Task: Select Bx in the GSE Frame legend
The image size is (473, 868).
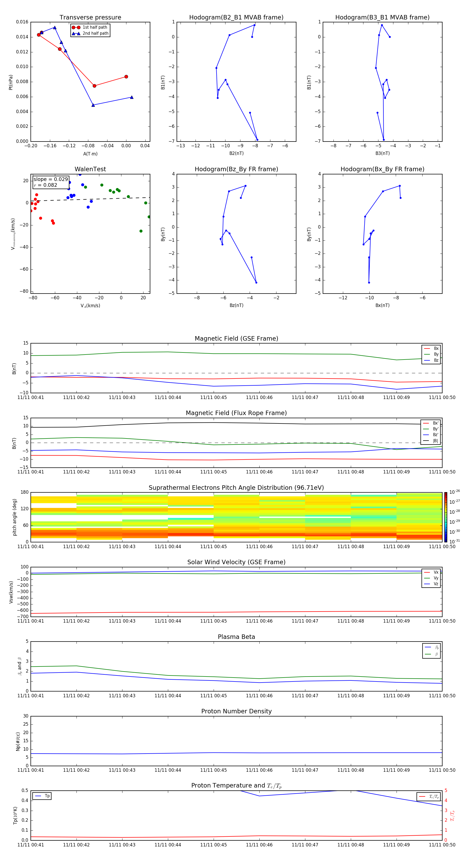Action: coord(431,349)
